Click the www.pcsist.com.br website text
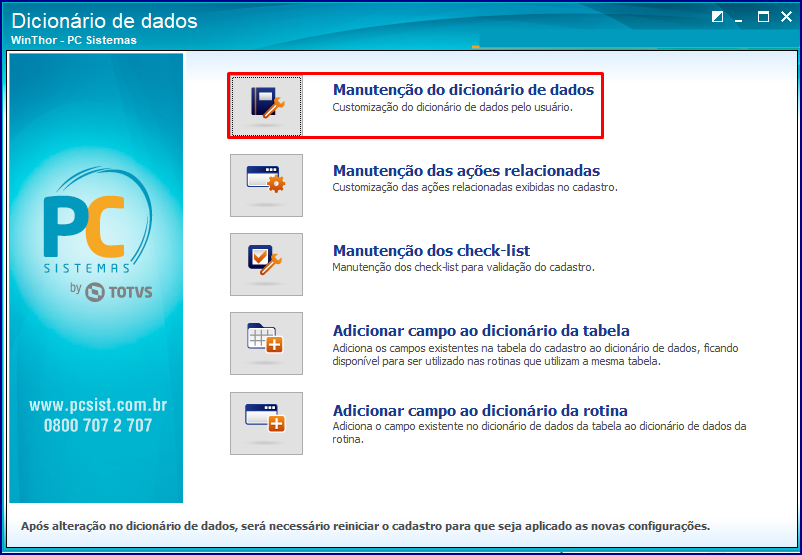Viewport: 802px width, 555px height. (x=98, y=405)
